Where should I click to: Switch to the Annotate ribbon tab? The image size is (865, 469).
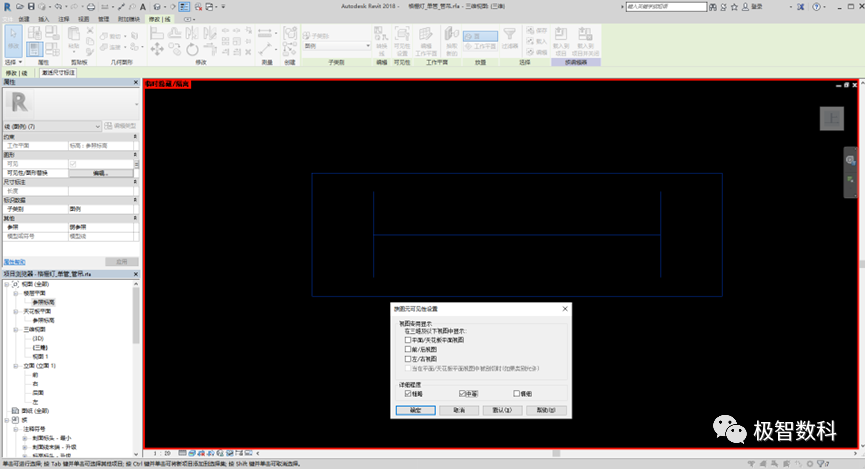tap(64, 19)
